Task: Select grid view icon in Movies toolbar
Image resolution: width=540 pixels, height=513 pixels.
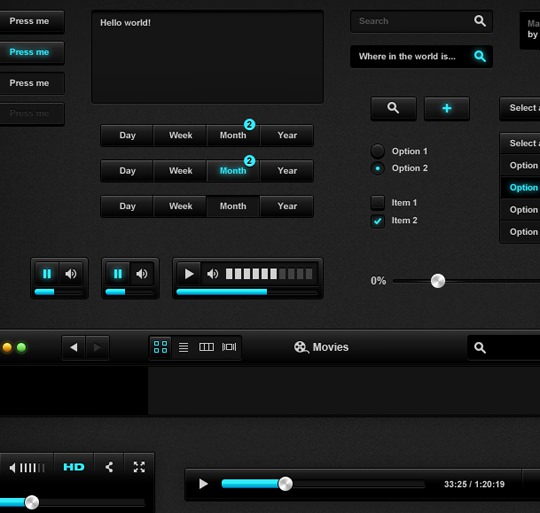Action: (160, 347)
